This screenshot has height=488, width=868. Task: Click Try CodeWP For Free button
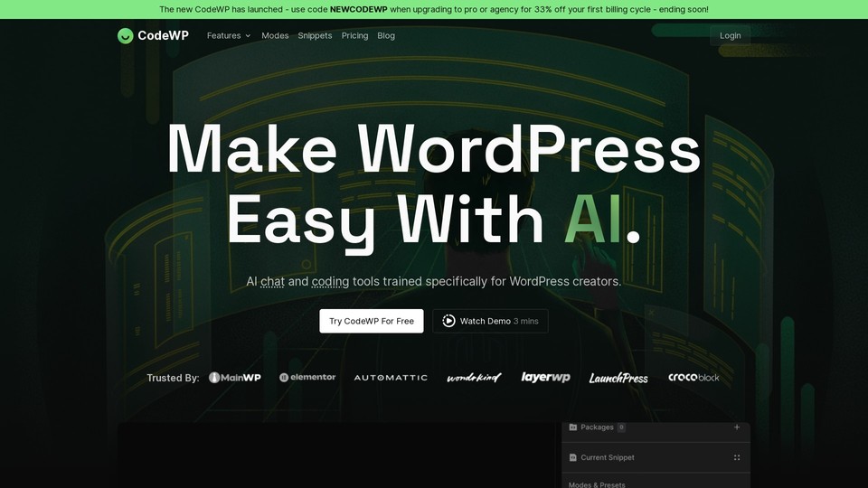(372, 321)
